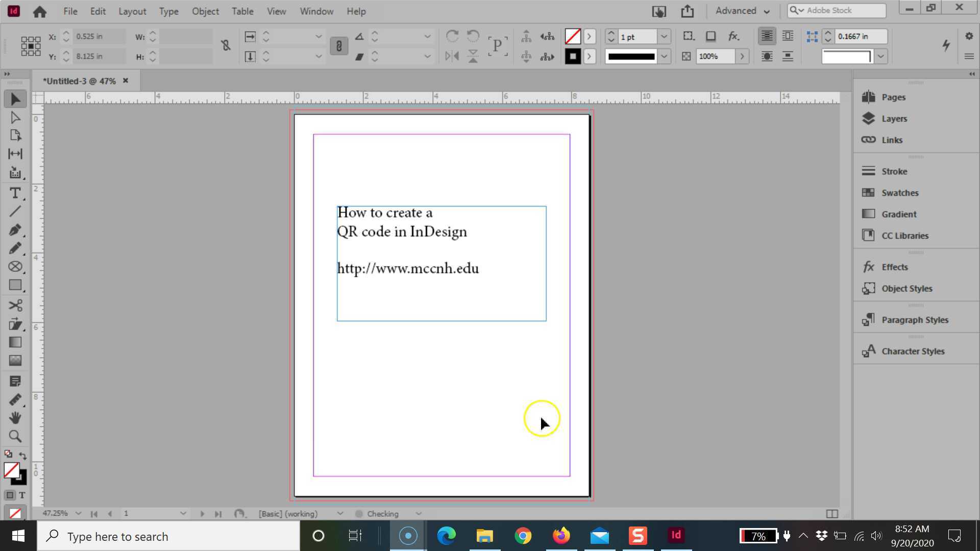
Task: Click the reference point locator grid
Action: [31, 46]
